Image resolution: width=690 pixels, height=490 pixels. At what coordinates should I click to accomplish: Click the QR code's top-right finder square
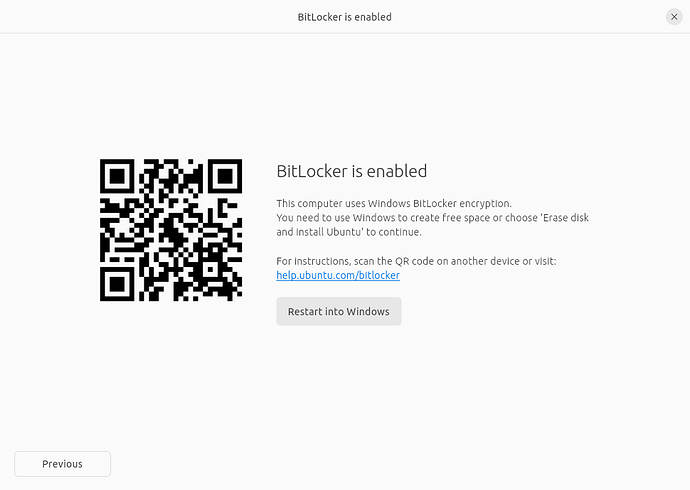click(x=225, y=176)
